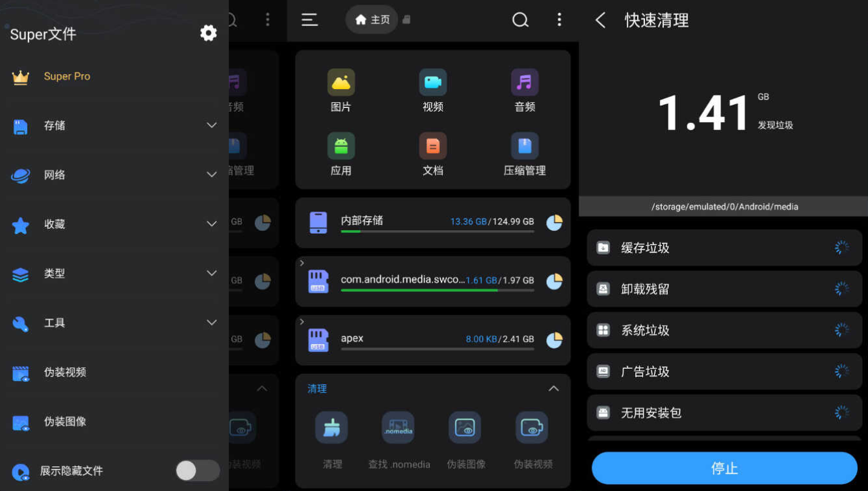Click the crown icon beside Super Pro
868x491 pixels.
pyautogui.click(x=21, y=77)
